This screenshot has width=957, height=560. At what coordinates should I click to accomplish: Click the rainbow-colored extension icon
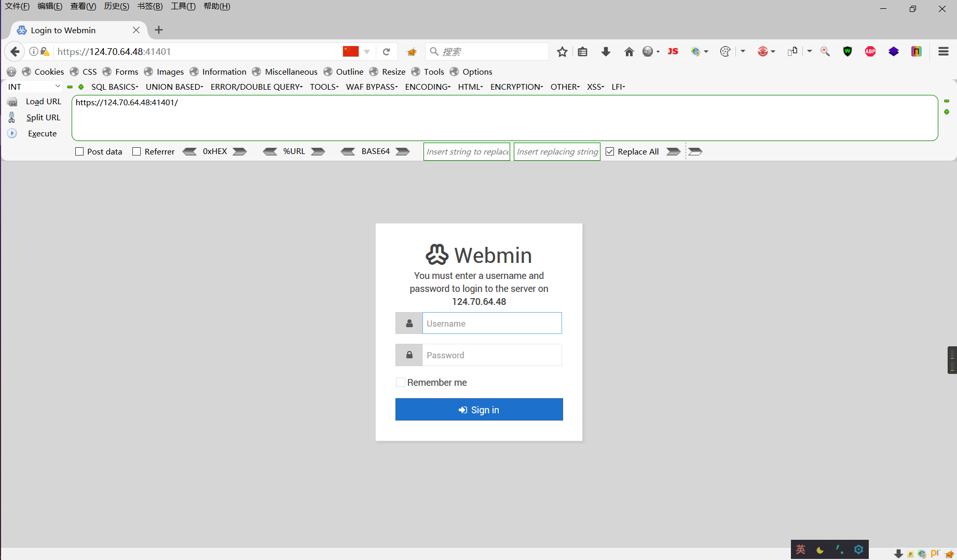(x=917, y=51)
